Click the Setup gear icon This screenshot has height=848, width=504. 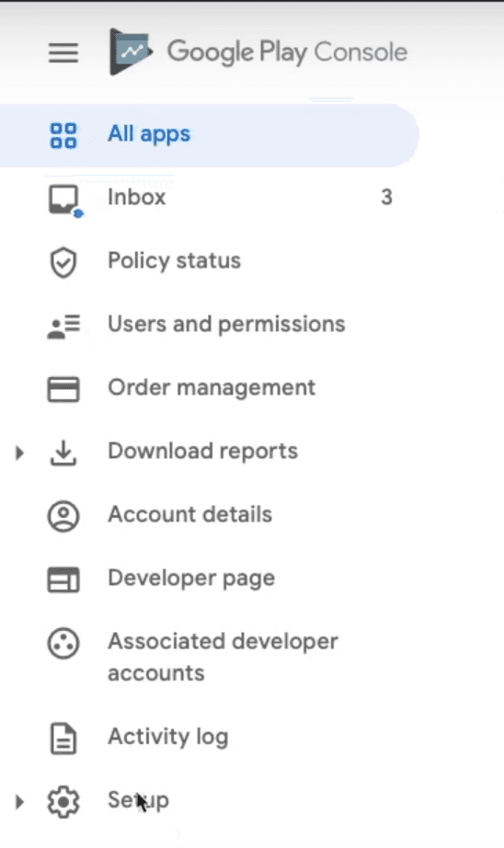[63, 802]
